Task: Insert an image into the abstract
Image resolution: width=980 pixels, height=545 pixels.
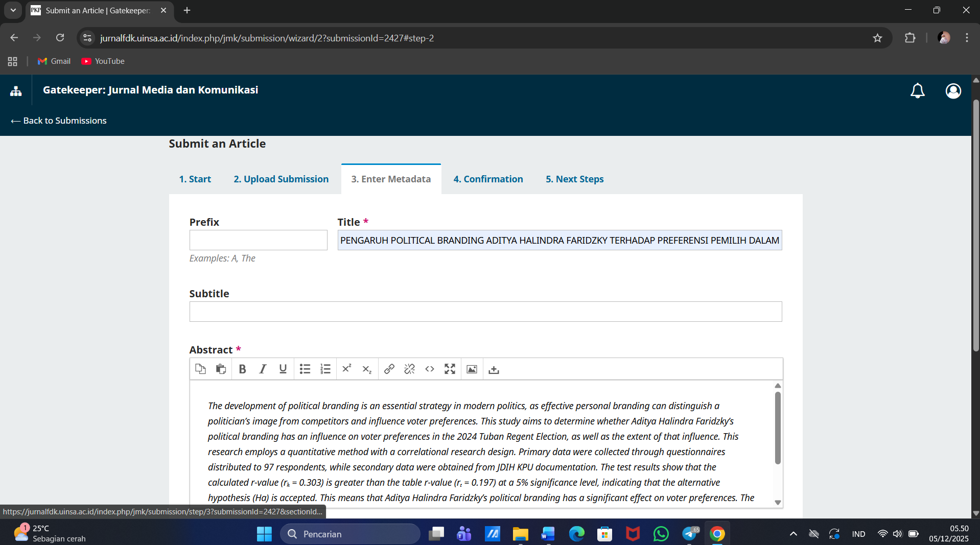Action: click(472, 369)
